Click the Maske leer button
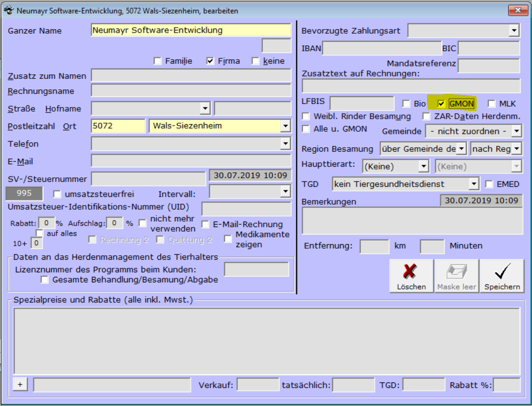Screen dimensions: 532x406 [457, 276]
